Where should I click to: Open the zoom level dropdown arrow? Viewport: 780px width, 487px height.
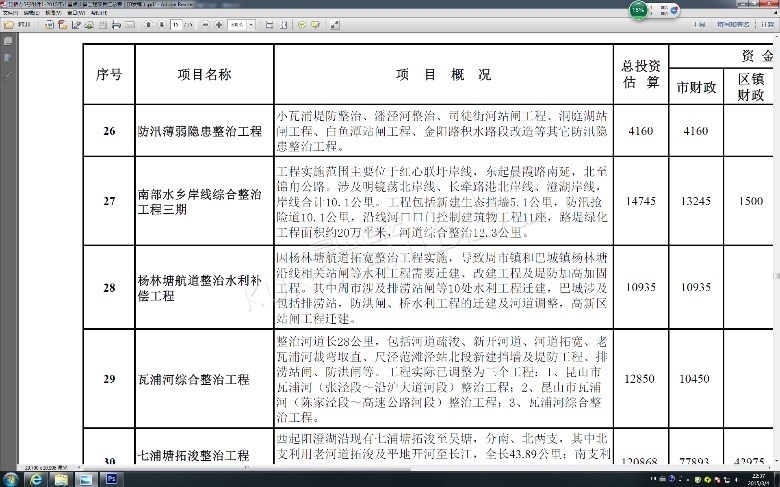click(x=251, y=24)
